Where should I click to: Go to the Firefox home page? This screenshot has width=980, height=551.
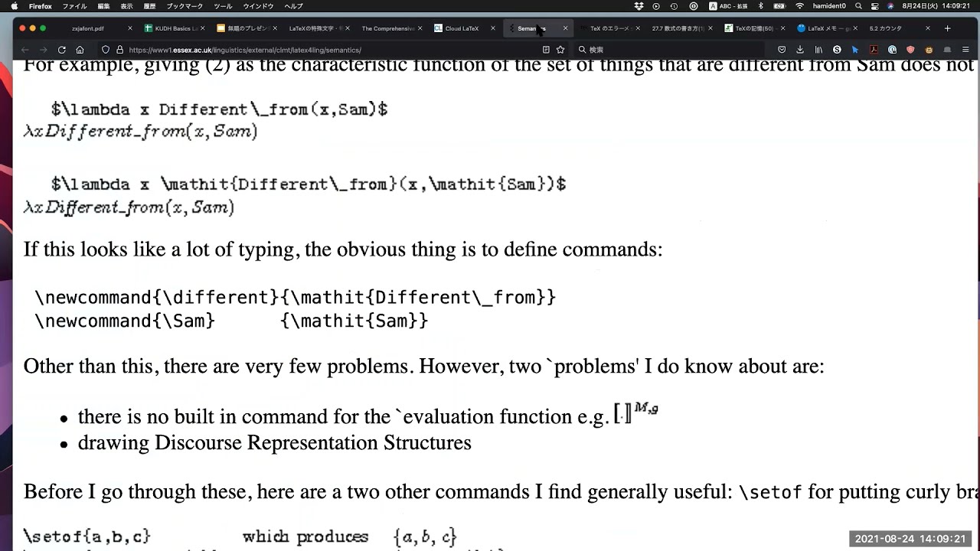tap(80, 50)
